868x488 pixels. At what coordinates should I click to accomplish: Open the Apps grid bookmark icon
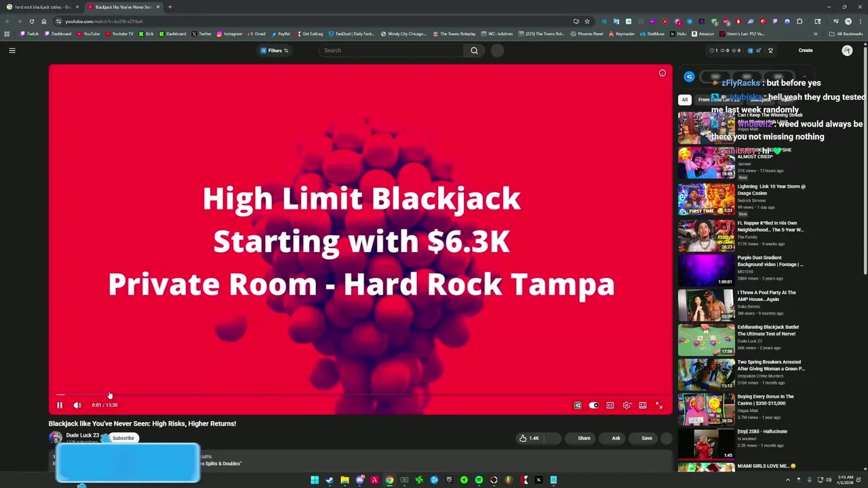click(x=7, y=34)
